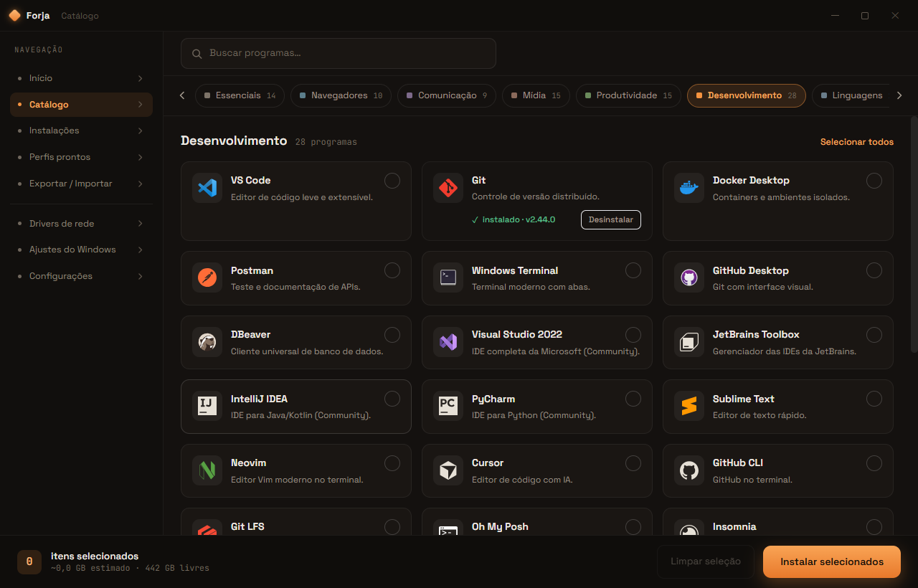Click the GitHub Desktop icon
The height and width of the screenshot is (588, 918).
(x=689, y=278)
